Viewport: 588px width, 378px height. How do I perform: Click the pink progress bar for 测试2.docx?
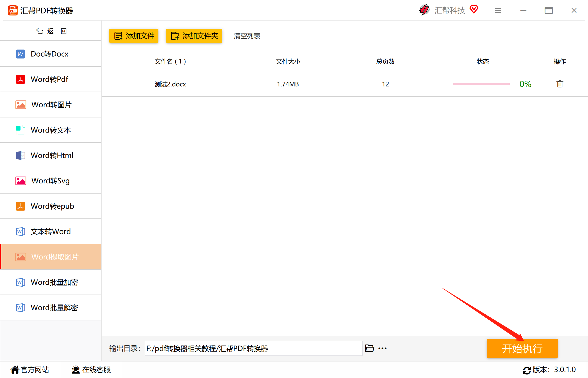click(481, 84)
